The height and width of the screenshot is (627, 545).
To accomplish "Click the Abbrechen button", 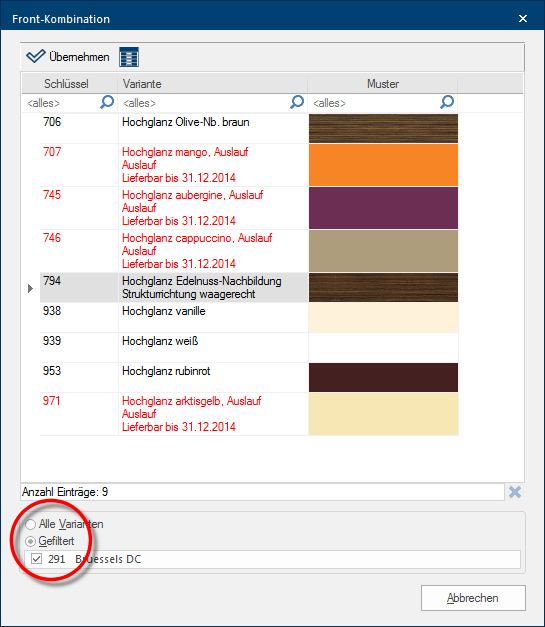I will coord(473,598).
